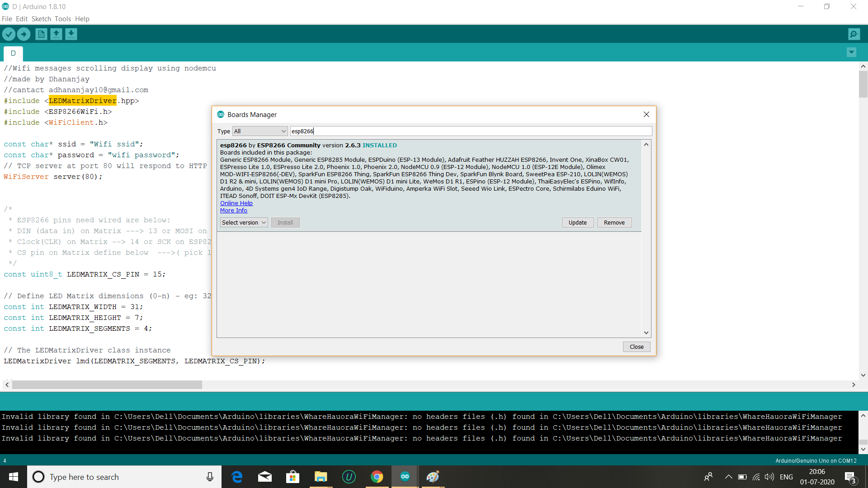Click the boards search input field
The width and height of the screenshot is (868, 488).
tap(470, 131)
